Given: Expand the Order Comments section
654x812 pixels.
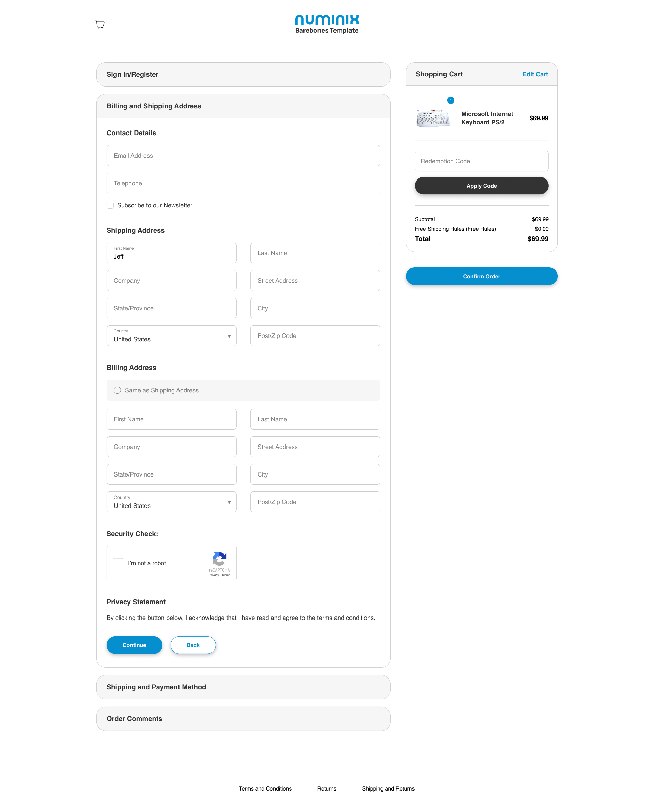Looking at the screenshot, I should (243, 719).
